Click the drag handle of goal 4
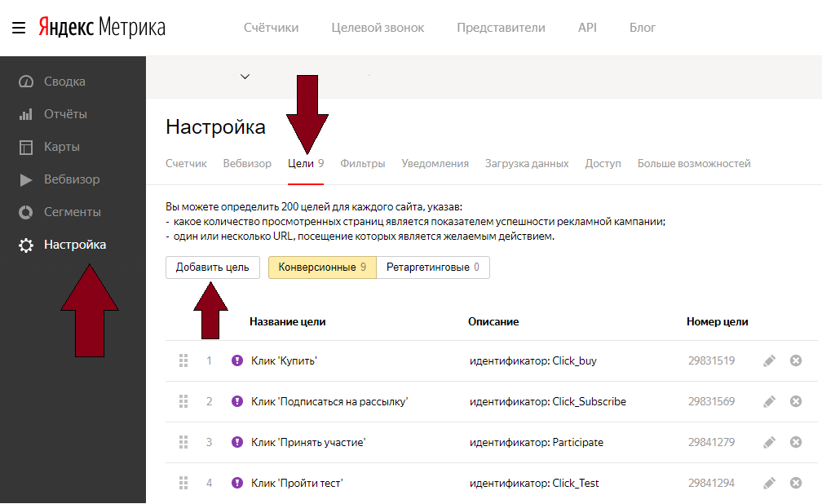 (183, 483)
